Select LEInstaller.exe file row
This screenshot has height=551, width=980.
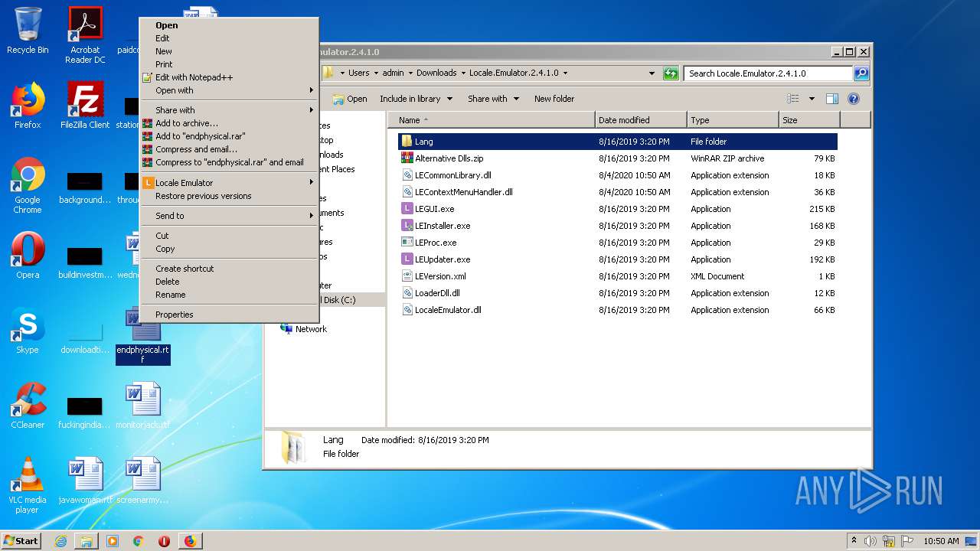tap(617, 226)
